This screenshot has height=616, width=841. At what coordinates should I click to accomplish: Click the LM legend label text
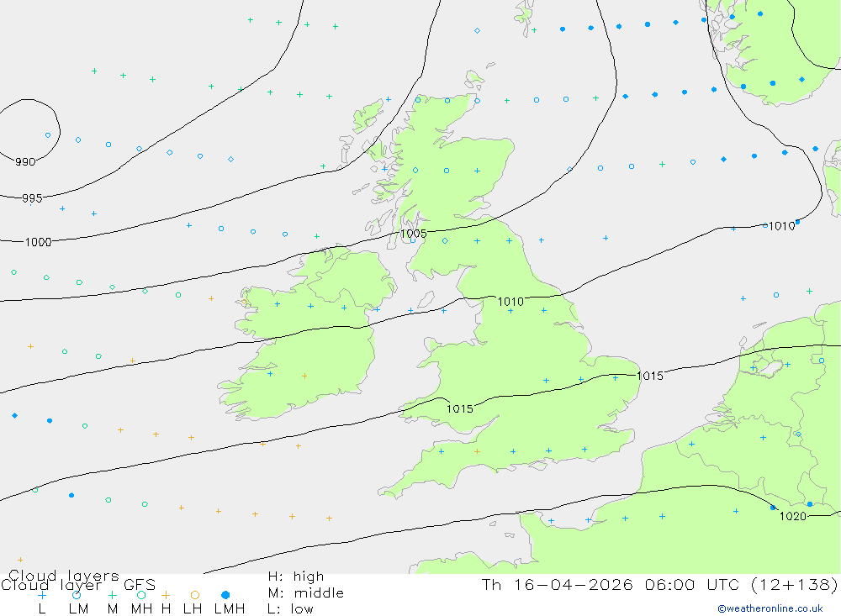click(78, 609)
